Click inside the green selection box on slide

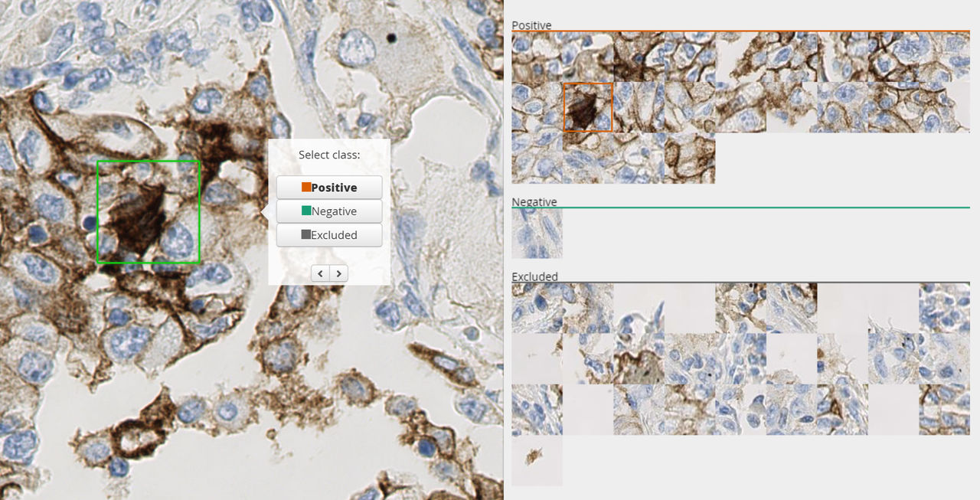(x=148, y=212)
